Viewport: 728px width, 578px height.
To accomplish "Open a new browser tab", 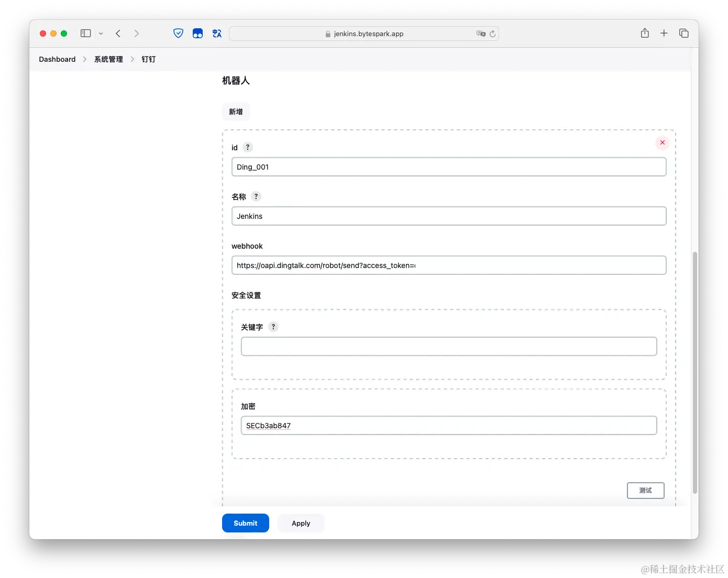I will [x=664, y=34].
